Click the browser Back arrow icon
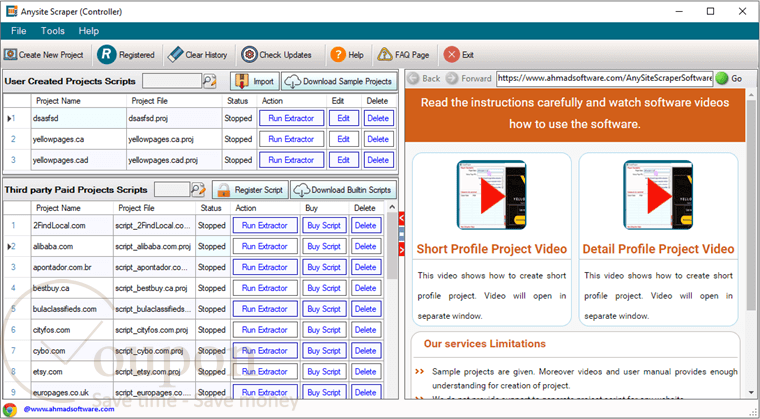This screenshot has width=760, height=419. (x=413, y=79)
